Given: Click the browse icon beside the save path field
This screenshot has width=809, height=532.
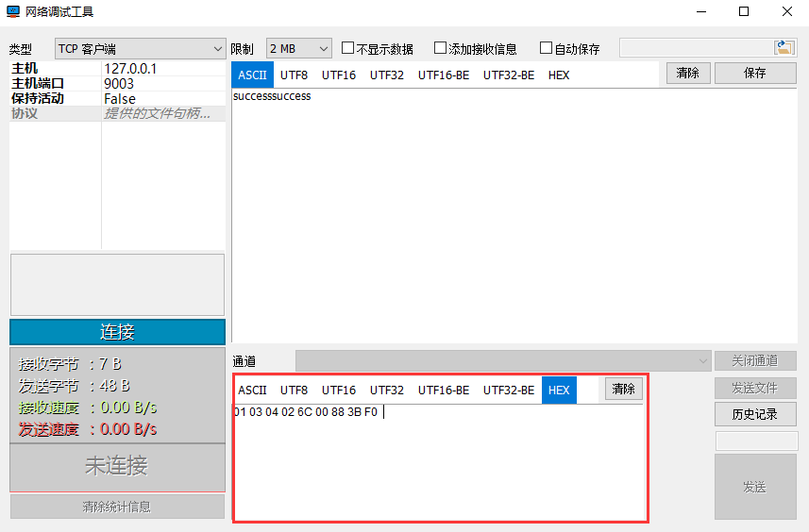Looking at the screenshot, I should [784, 48].
